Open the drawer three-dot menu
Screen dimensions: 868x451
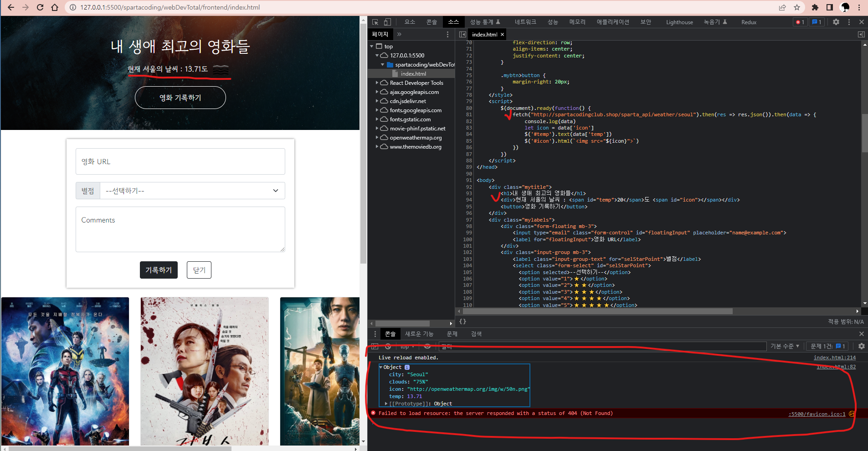375,334
